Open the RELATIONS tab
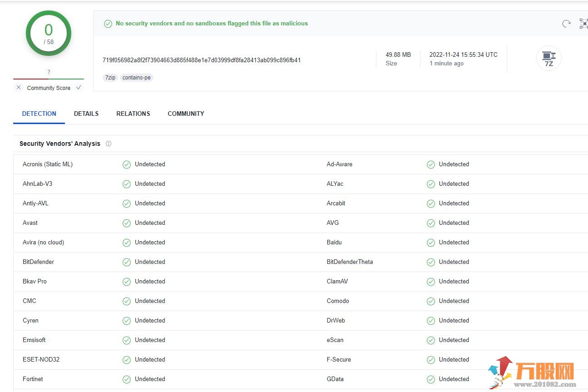Viewport: 588px width, 392px height. (133, 114)
